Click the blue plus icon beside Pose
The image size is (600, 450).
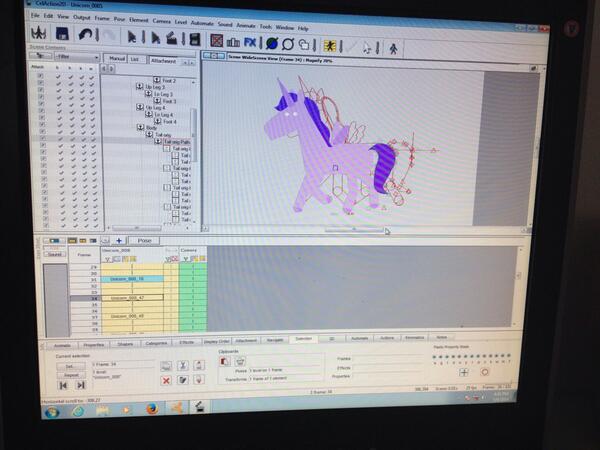click(119, 241)
